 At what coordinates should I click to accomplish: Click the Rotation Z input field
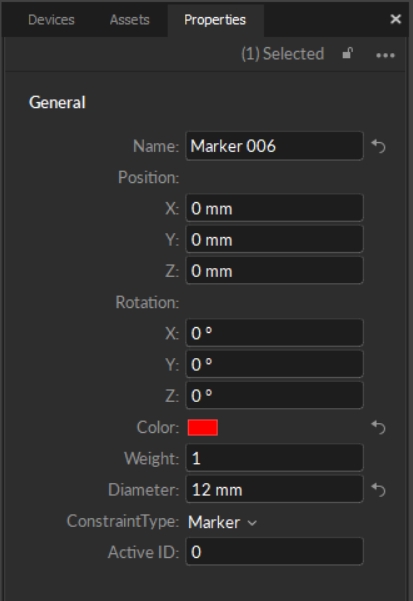274,395
